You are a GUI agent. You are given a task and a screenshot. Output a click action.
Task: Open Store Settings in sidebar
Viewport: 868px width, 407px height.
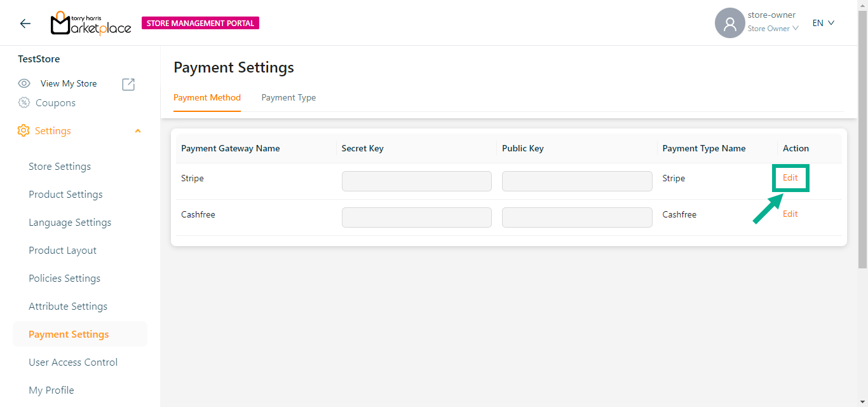(x=60, y=167)
